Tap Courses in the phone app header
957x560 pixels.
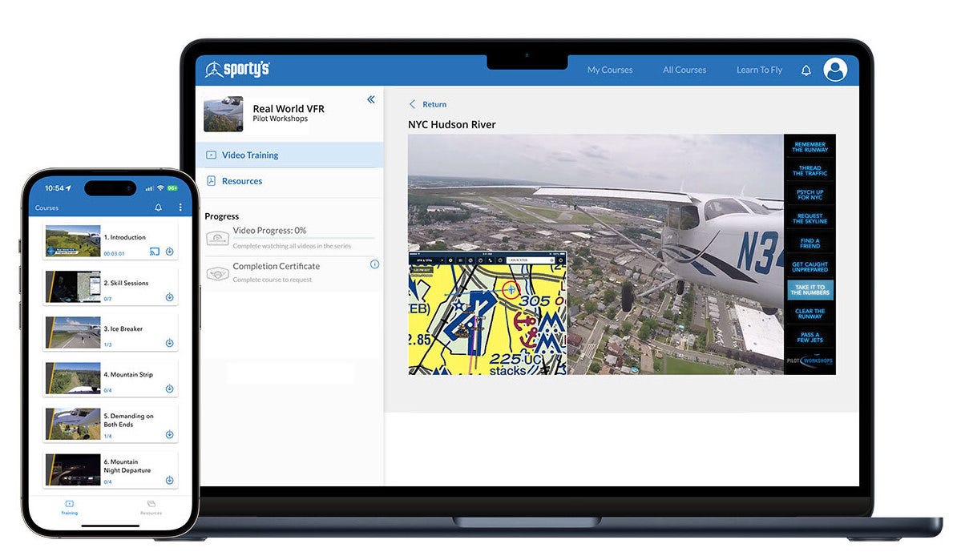47,208
